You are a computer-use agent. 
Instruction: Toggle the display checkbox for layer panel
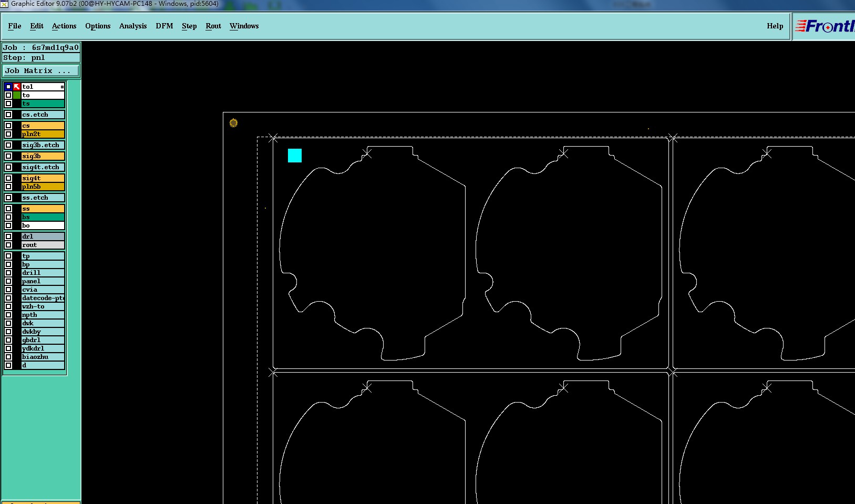coord(8,281)
